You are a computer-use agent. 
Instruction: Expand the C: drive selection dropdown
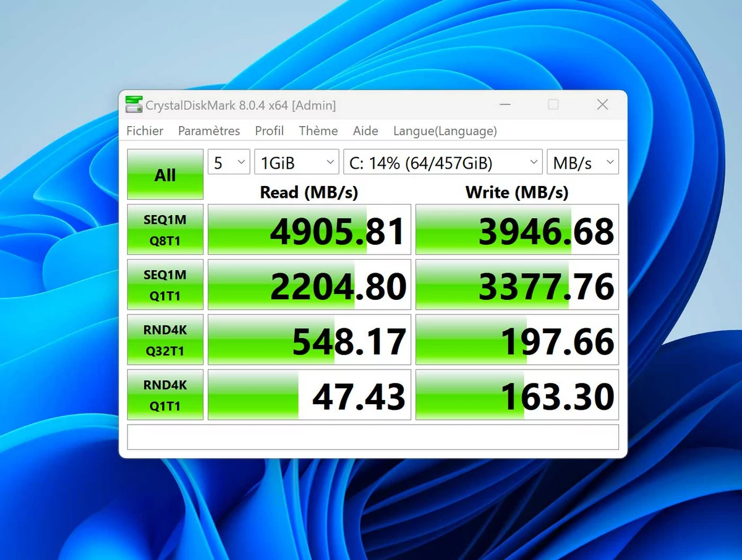pyautogui.click(x=443, y=163)
